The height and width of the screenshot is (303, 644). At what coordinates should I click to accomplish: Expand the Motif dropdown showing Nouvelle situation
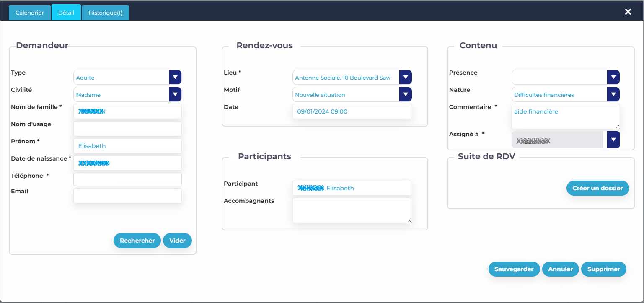click(x=405, y=95)
